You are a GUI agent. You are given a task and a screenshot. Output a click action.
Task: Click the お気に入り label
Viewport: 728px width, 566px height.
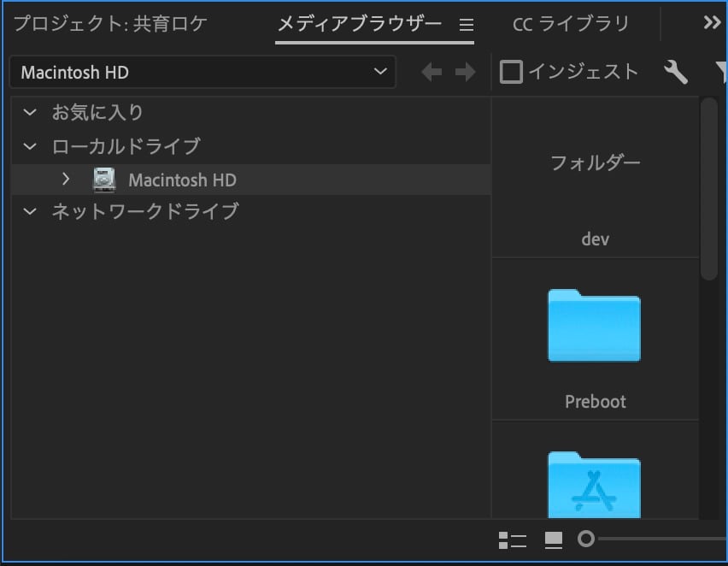(97, 112)
